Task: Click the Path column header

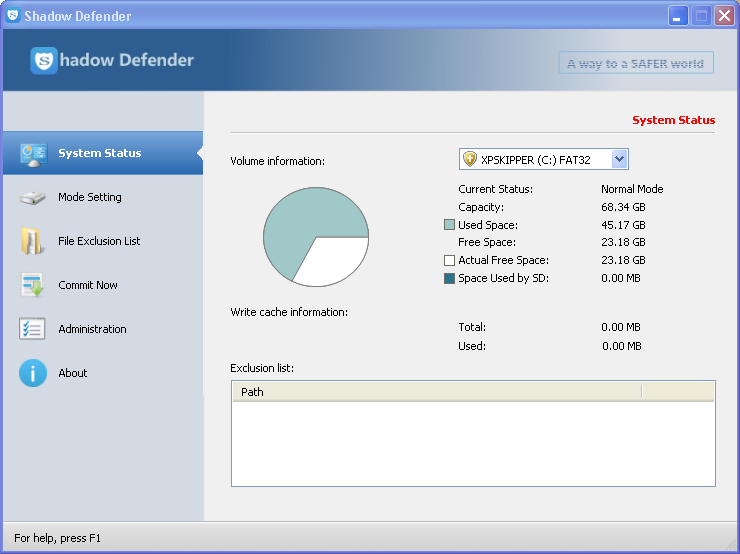Action: pyautogui.click(x=437, y=392)
